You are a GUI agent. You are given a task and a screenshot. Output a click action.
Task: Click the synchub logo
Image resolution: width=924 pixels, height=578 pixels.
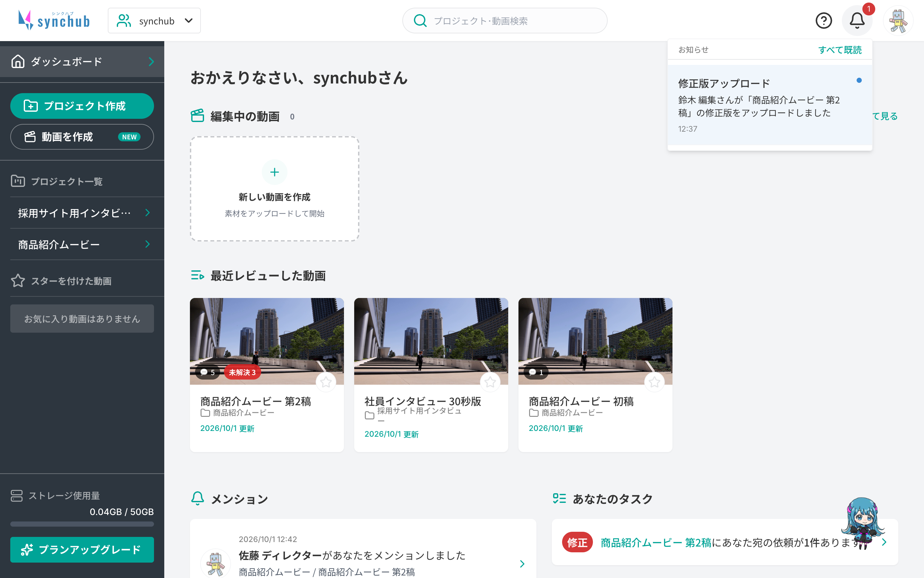click(x=54, y=20)
